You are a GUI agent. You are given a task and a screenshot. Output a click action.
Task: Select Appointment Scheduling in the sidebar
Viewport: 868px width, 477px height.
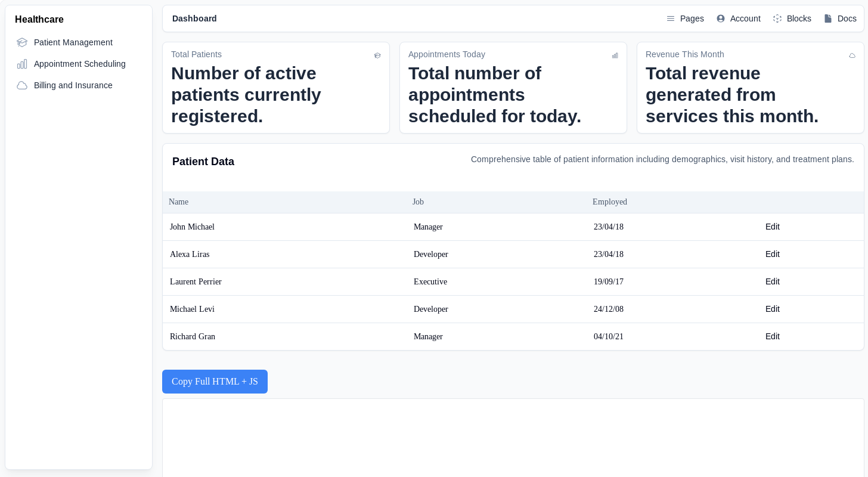(x=79, y=64)
